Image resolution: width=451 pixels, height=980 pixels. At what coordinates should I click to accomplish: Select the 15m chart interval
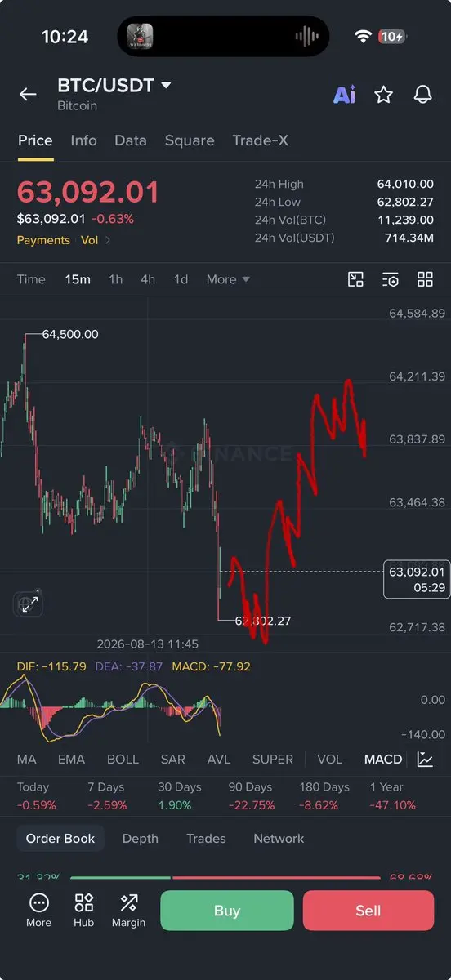tap(78, 279)
